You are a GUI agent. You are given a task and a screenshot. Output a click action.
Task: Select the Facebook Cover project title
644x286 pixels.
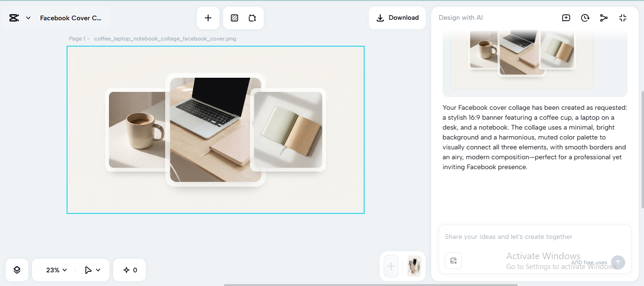tap(71, 18)
